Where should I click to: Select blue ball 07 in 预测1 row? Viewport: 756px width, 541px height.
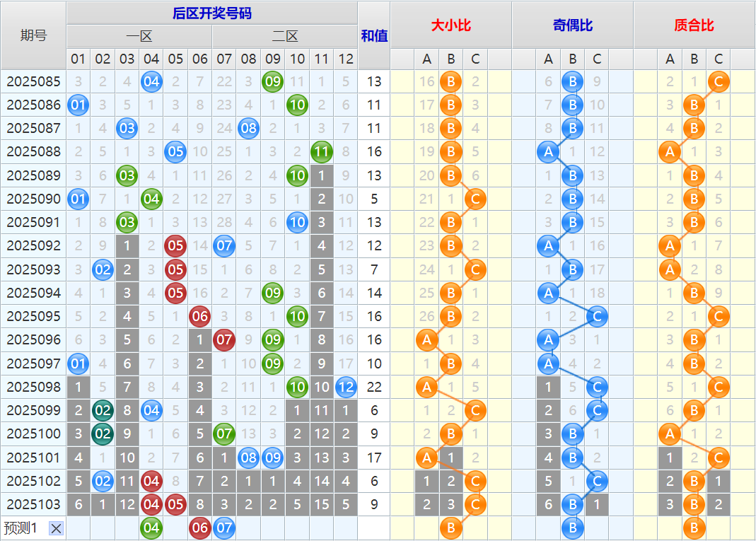point(224,528)
